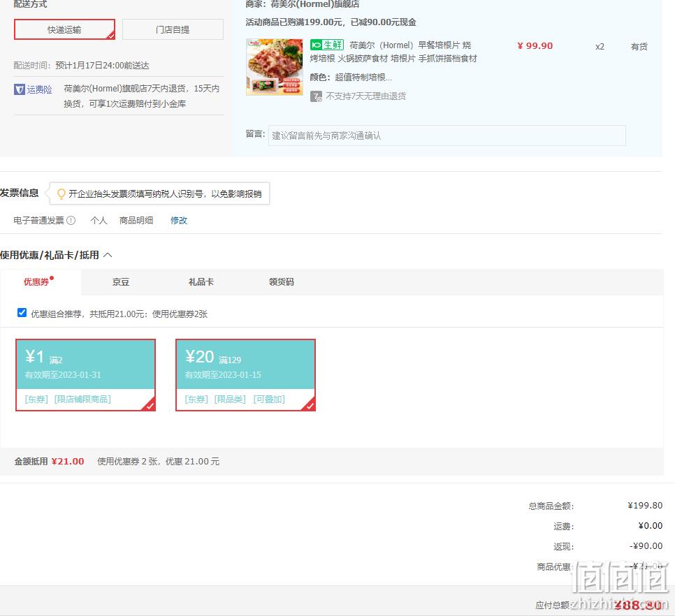Click the 个人 invoice title text
The width and height of the screenshot is (675, 616).
pos(99,220)
